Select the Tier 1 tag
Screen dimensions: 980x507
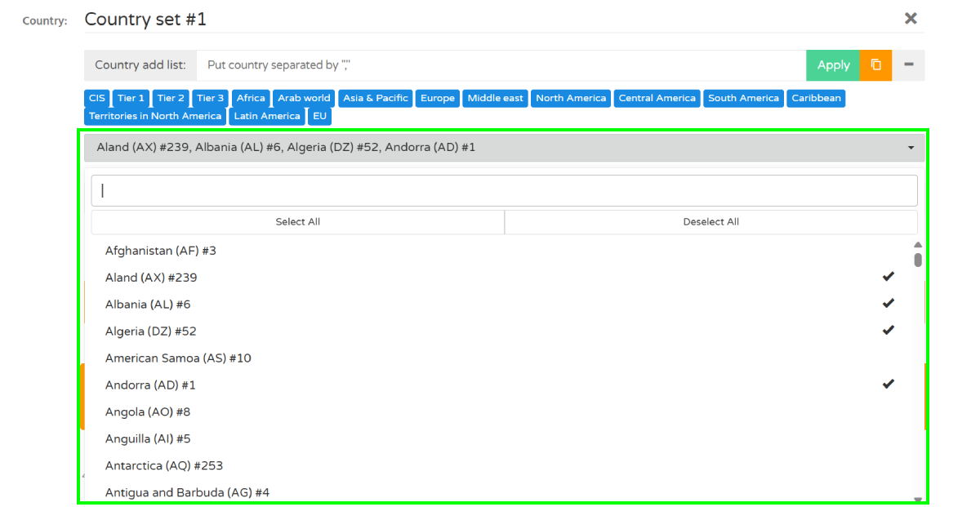131,98
